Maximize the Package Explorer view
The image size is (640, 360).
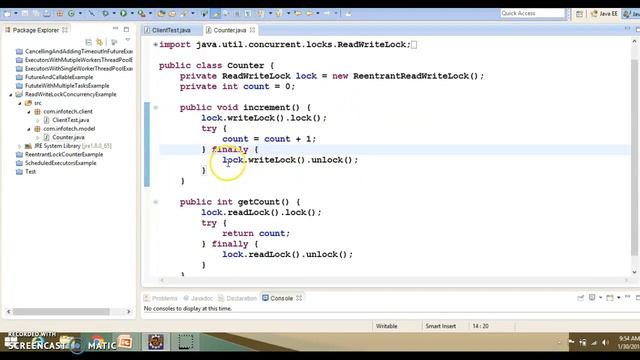point(126,29)
